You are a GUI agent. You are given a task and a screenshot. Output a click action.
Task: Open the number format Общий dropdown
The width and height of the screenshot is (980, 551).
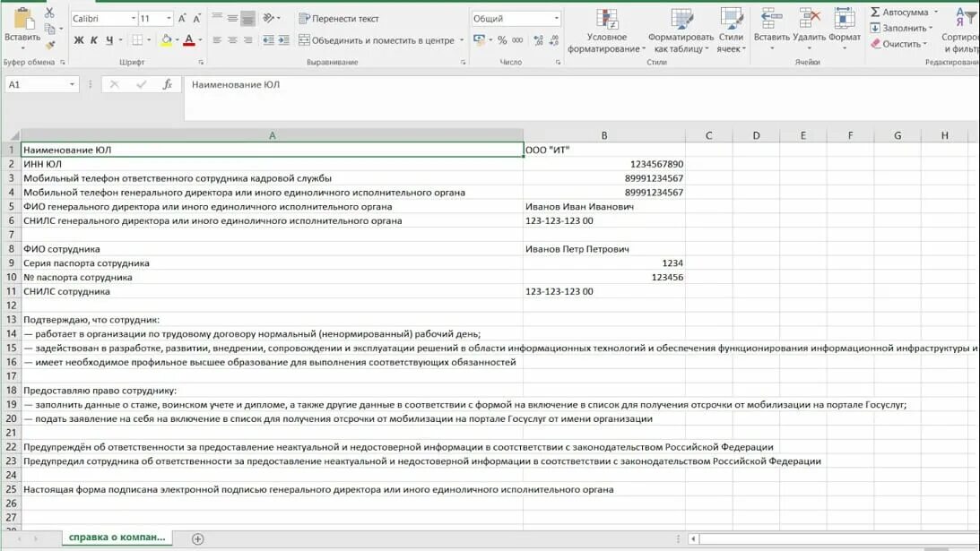click(x=556, y=19)
